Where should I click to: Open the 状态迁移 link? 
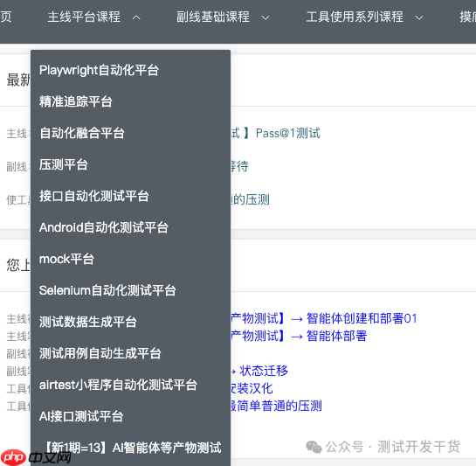[264, 371]
